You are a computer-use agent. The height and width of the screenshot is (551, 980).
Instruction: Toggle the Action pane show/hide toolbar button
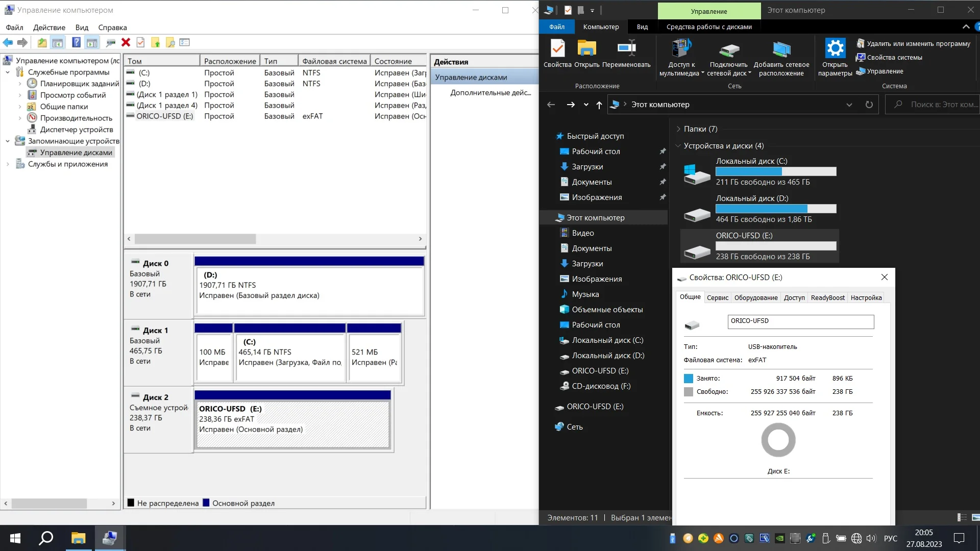pos(92,43)
